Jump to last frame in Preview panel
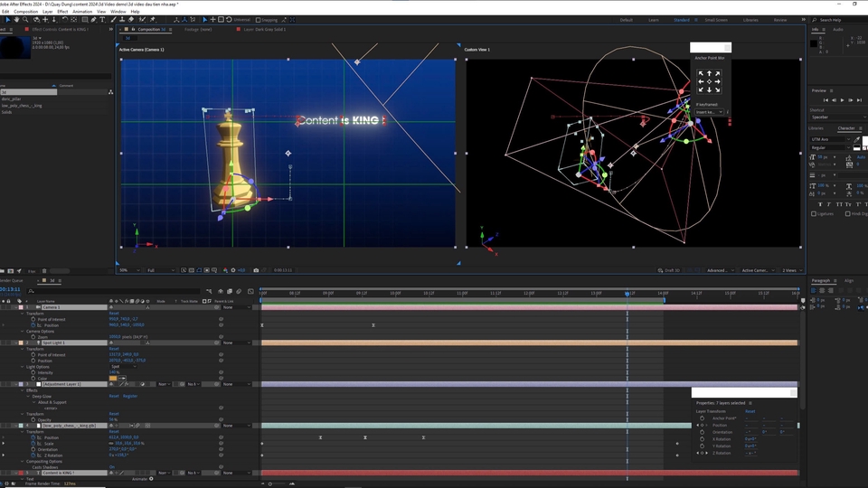The width and height of the screenshot is (868, 488). [x=859, y=100]
